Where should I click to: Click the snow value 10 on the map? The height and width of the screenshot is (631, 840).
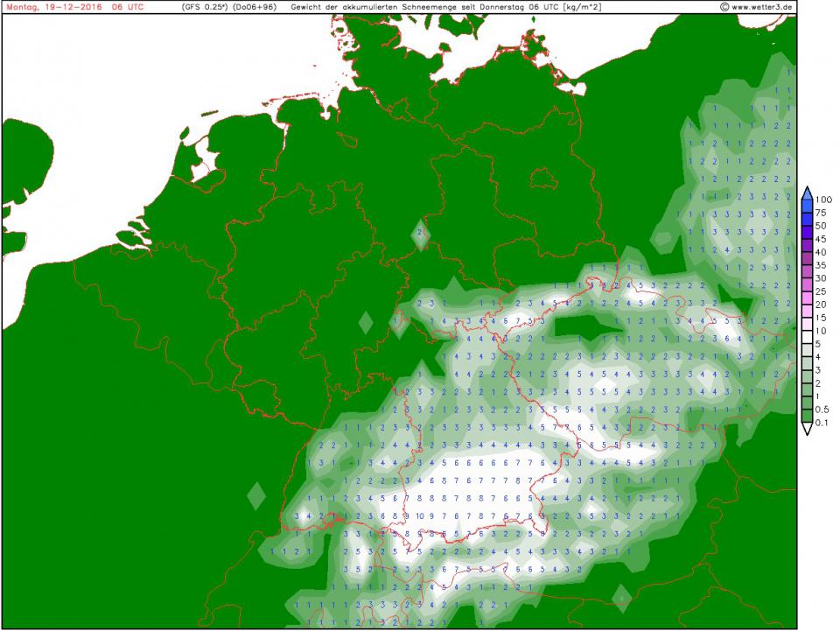click(420, 515)
